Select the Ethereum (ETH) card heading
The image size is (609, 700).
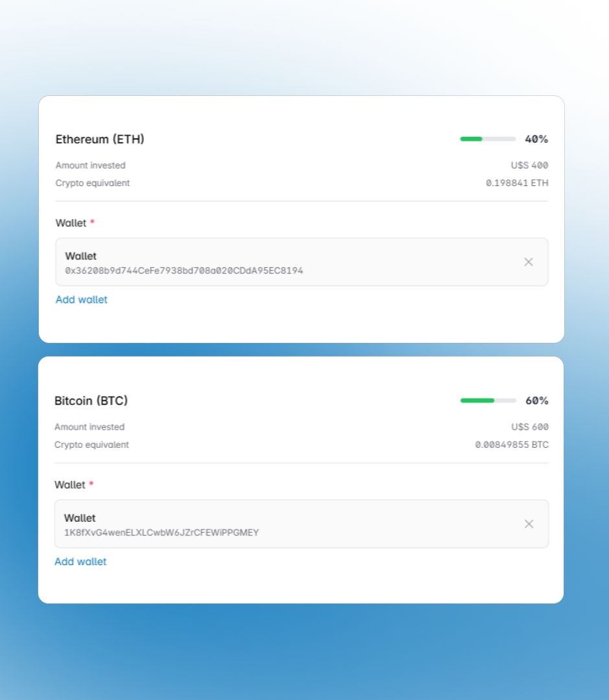99,139
